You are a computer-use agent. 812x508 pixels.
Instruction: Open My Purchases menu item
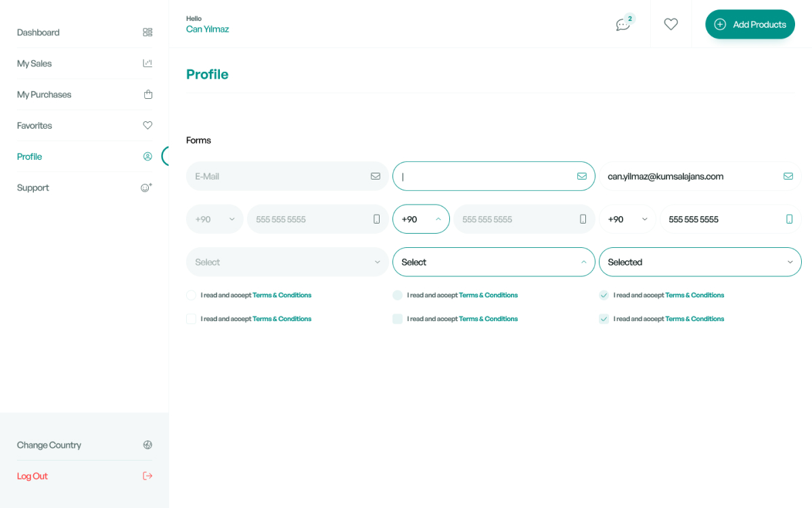point(85,94)
